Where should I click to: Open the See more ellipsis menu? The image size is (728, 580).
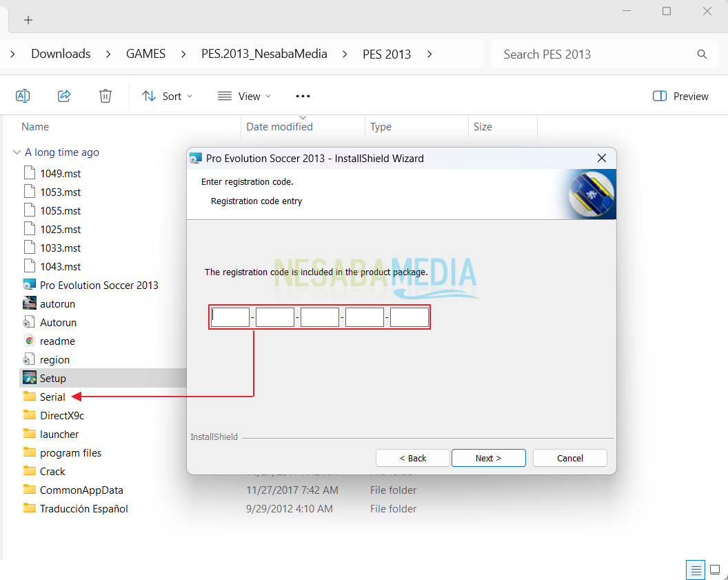(303, 96)
